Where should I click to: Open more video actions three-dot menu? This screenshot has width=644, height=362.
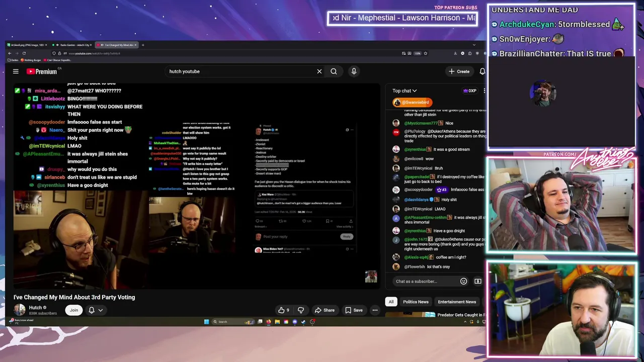tap(375, 310)
